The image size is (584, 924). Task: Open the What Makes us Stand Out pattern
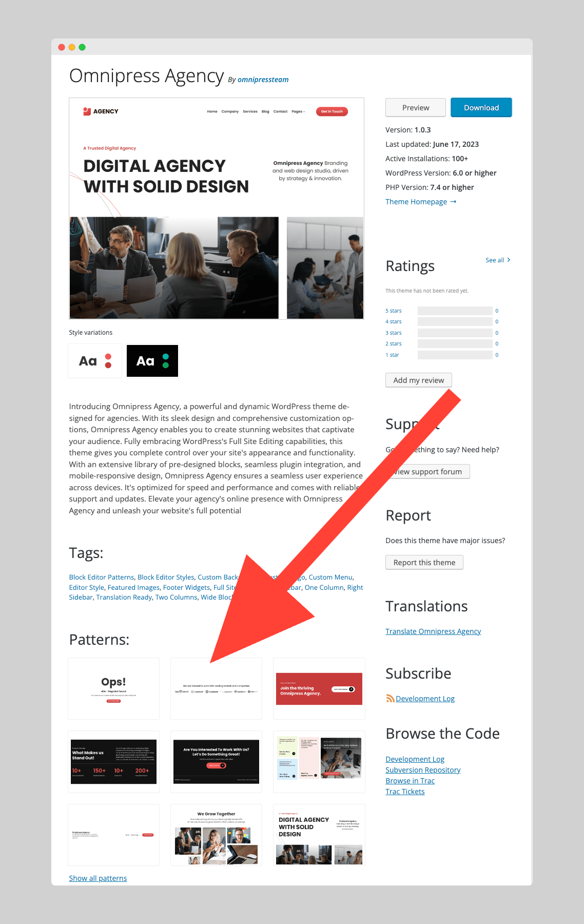[x=113, y=762]
